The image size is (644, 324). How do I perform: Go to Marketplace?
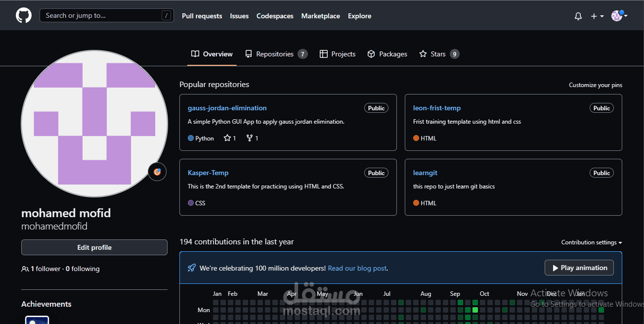coord(321,16)
